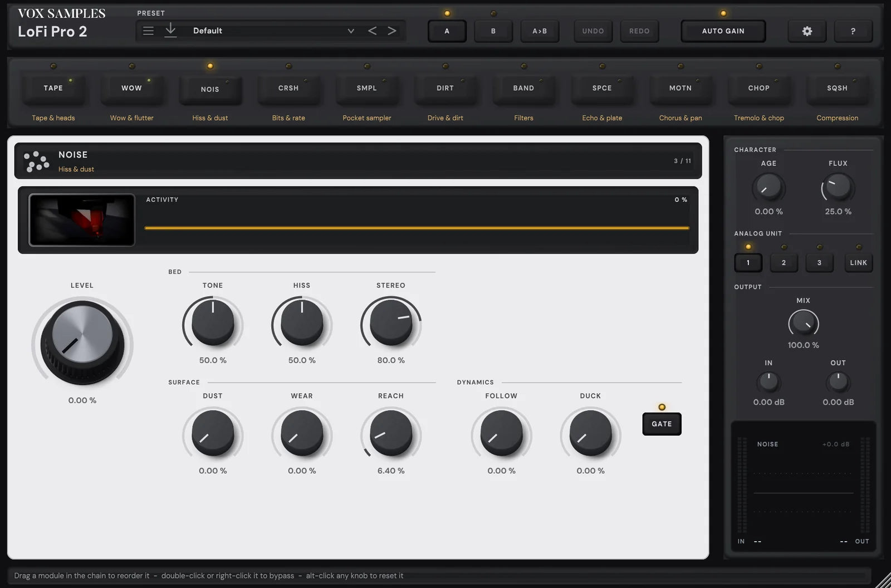The image size is (891, 588).
Task: Click the TONE knob
Action: [213, 323]
